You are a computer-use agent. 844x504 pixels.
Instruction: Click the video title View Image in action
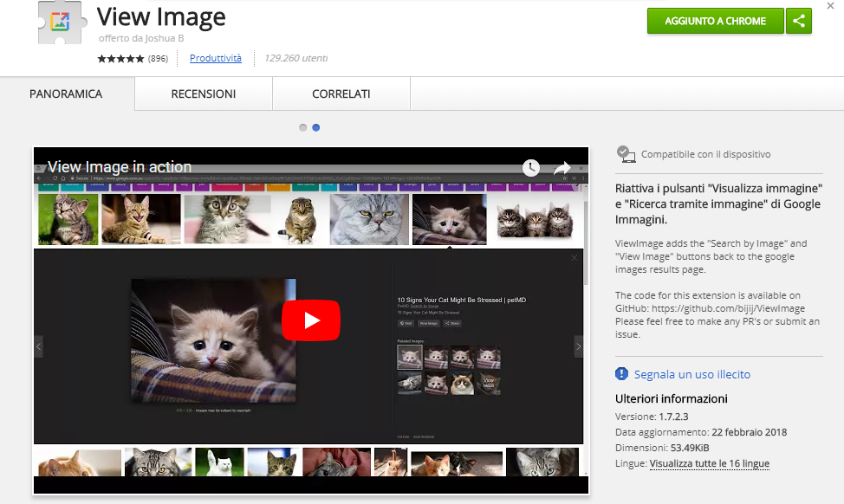pos(120,167)
